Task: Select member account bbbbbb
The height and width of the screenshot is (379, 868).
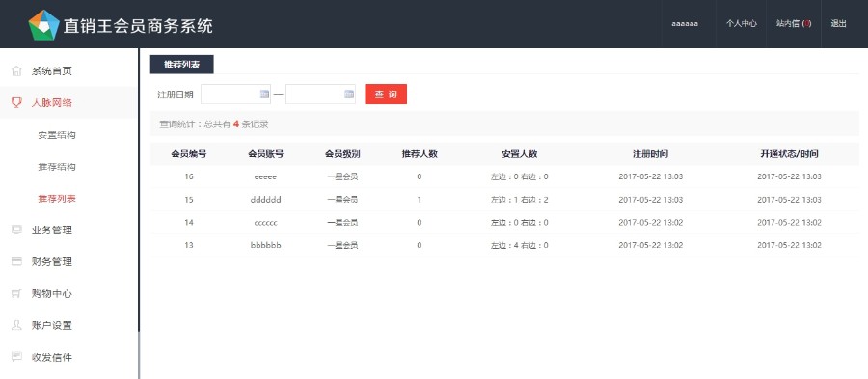Action: (x=266, y=245)
